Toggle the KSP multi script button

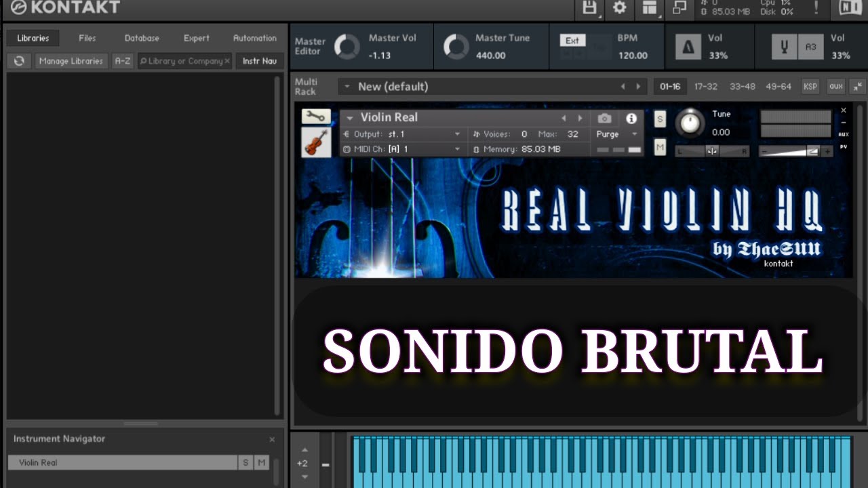pos(810,86)
